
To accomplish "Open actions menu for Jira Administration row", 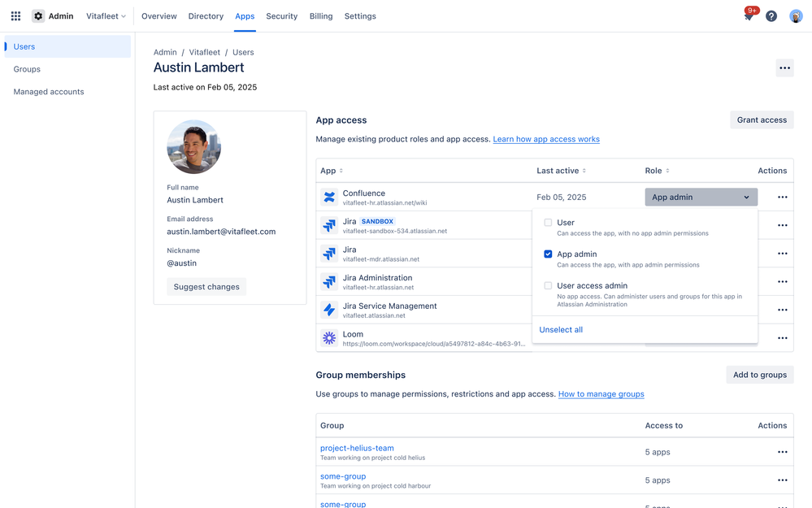I will point(783,282).
